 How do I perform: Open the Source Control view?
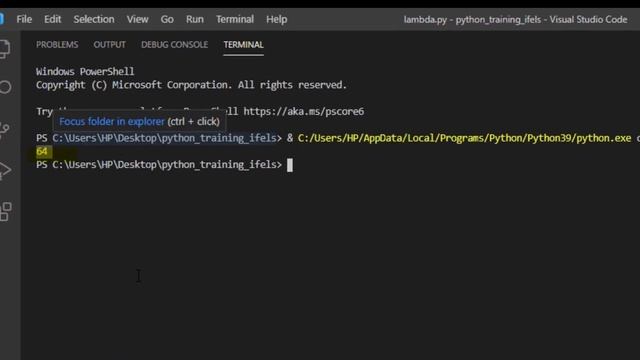pyautogui.click(x=5, y=130)
